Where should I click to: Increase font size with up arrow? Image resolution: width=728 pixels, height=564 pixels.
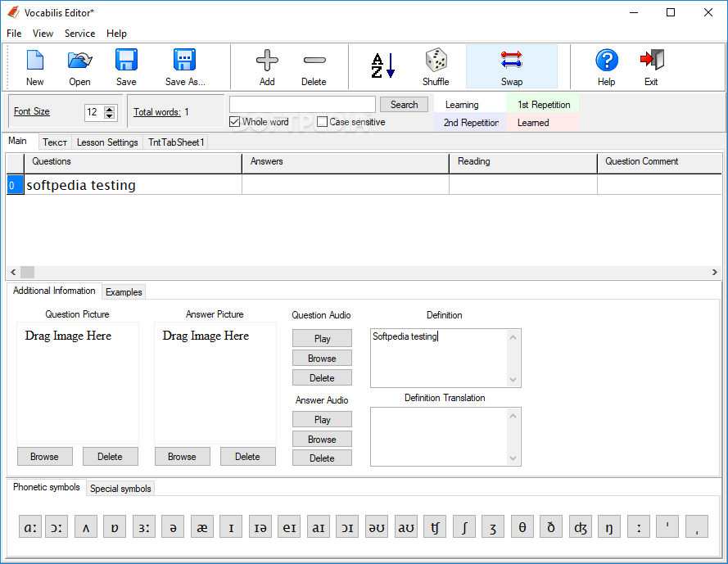click(x=110, y=109)
